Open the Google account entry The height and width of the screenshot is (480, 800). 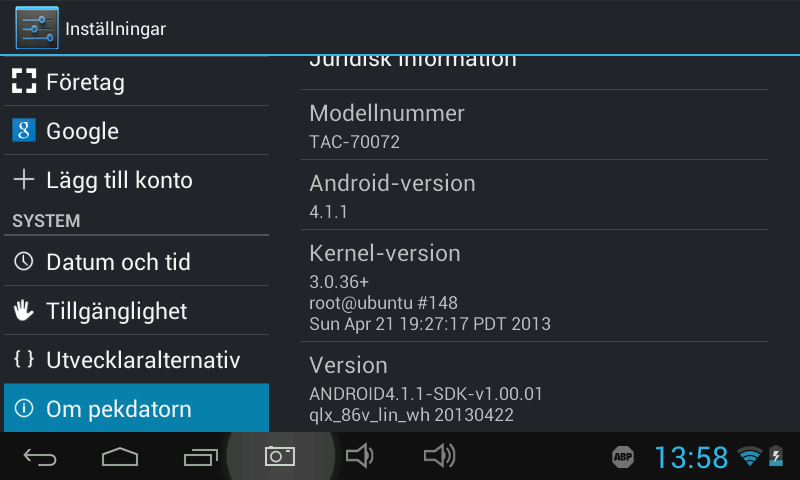click(136, 131)
